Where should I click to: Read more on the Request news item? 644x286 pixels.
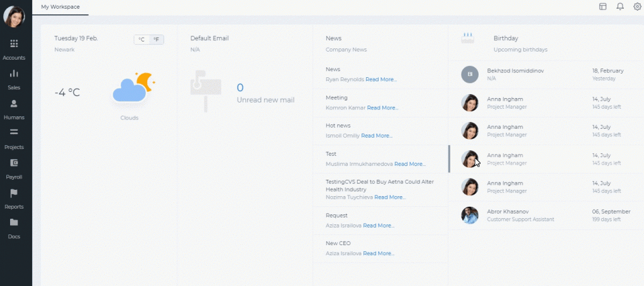click(379, 225)
